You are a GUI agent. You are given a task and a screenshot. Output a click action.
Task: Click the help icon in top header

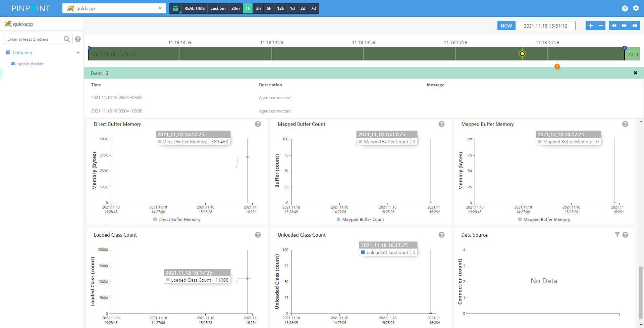click(x=625, y=8)
